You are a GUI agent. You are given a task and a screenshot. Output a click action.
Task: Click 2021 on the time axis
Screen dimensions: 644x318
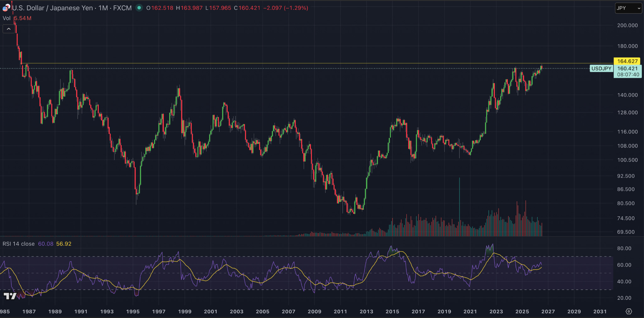coord(470,311)
